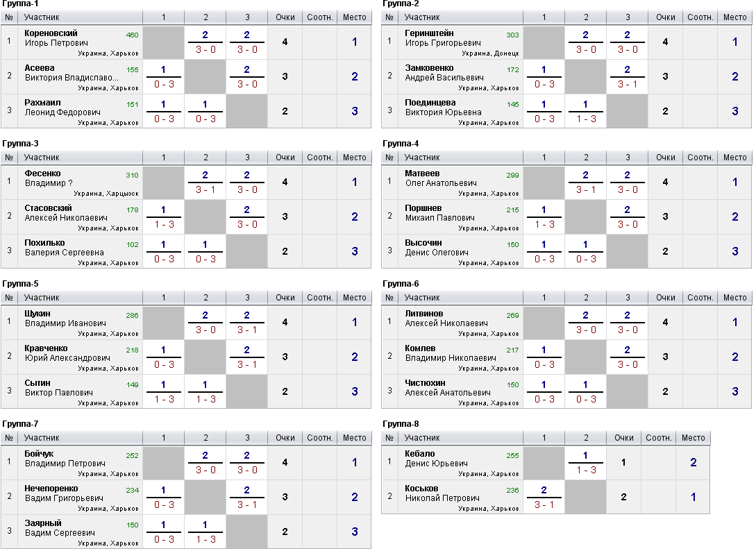Image resolution: width=756 pixels, height=551 pixels.
Task: Select Поединцева's 1 - 3 score cell
Action: click(585, 119)
